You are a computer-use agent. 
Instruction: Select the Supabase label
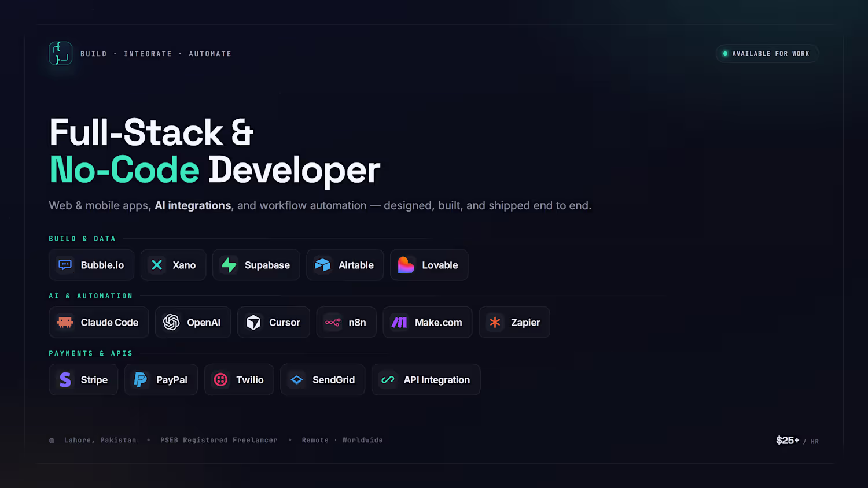(x=267, y=265)
